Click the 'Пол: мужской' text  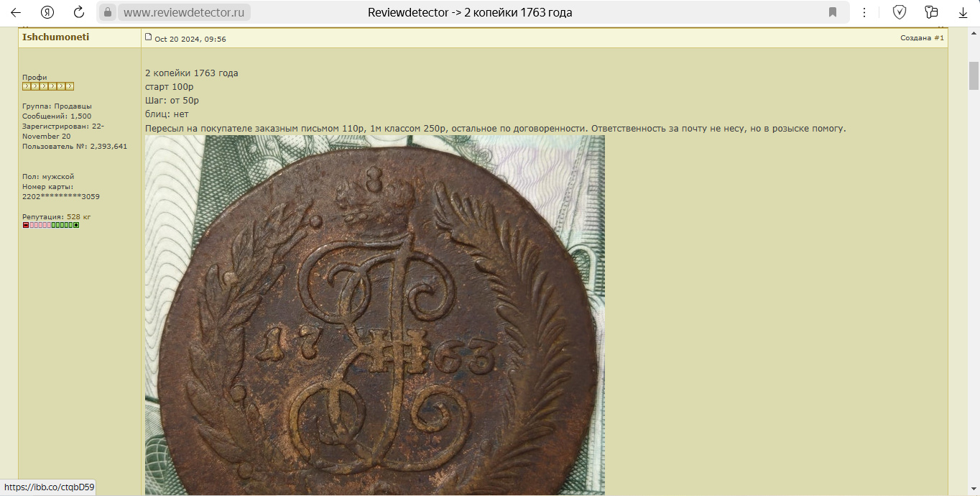click(48, 177)
